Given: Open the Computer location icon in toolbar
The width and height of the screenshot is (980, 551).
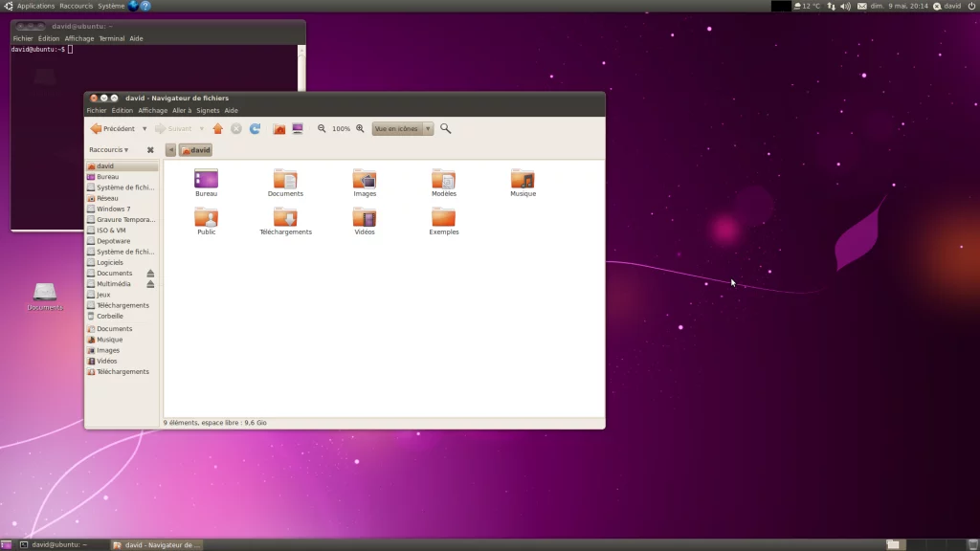Looking at the screenshot, I should pos(298,129).
